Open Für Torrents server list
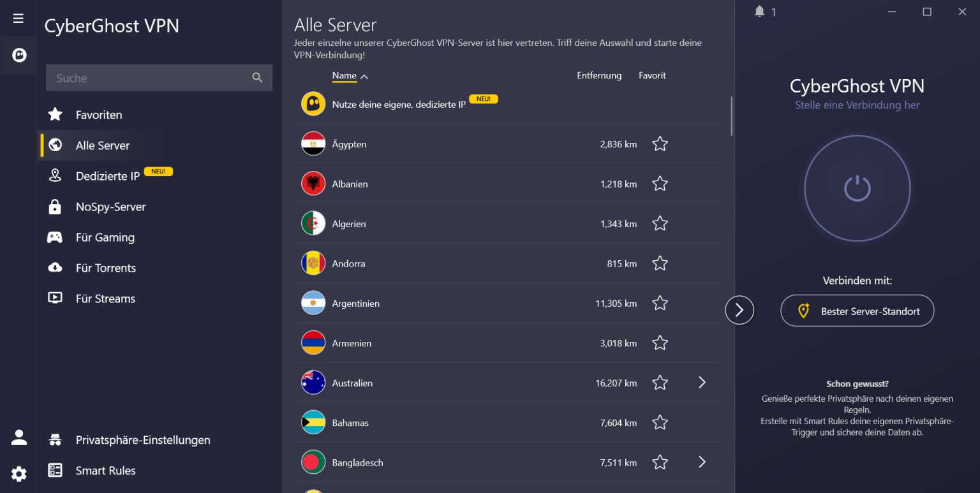The height and width of the screenshot is (493, 980). coord(106,267)
